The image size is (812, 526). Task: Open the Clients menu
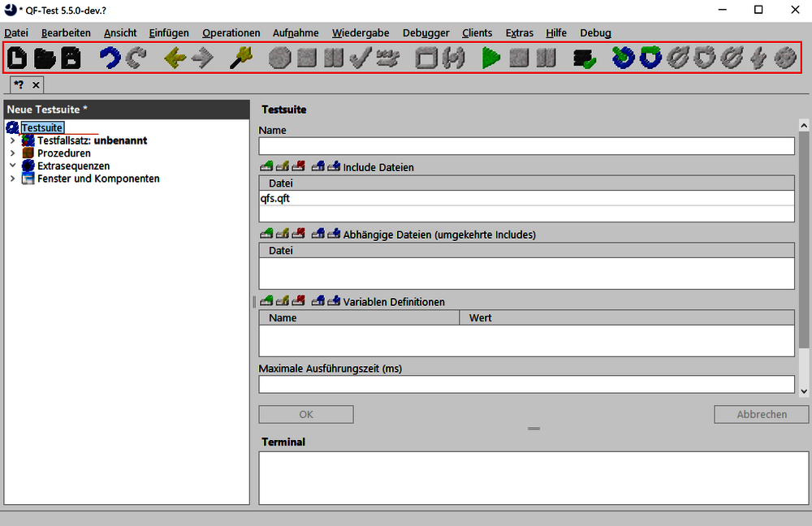tap(477, 32)
